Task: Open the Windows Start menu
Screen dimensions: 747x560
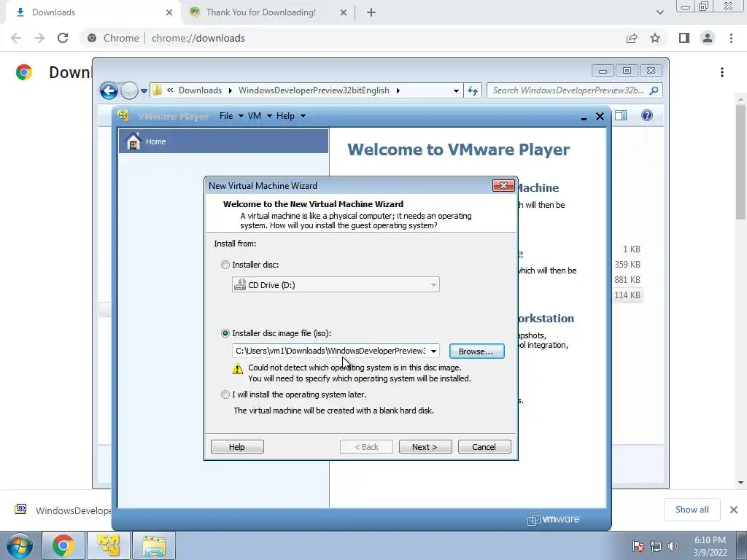Action: pyautogui.click(x=20, y=546)
